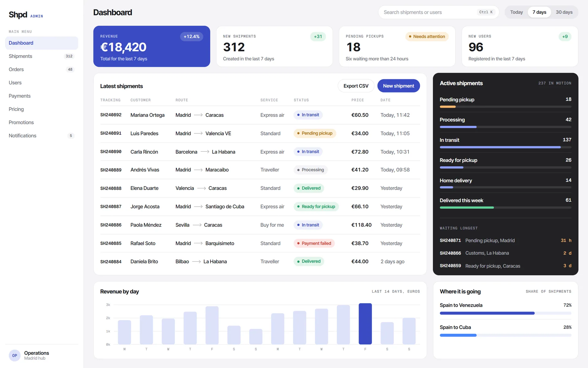Screen dimensions: 588x368
Task: Click the Spain to Cuba share bar
Action: 505,335
